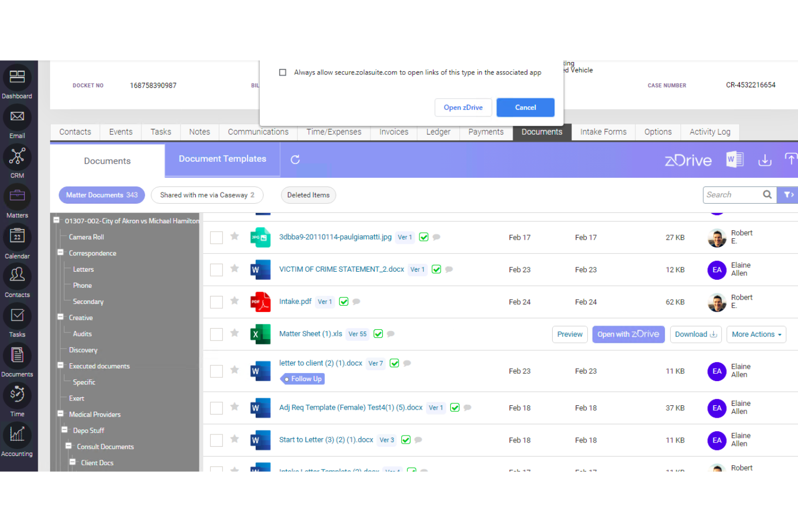Click the Open zDrive button
The image size is (798, 532).
(x=463, y=107)
